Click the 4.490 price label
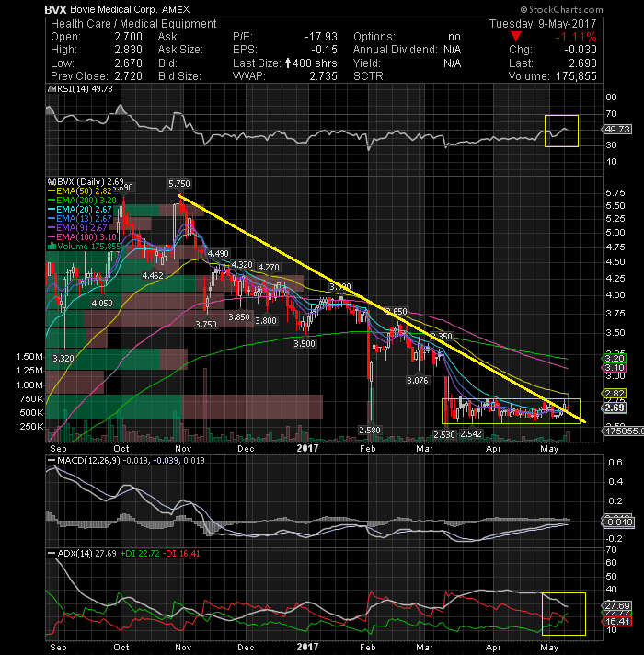This screenshot has width=644, height=655. 218,254
